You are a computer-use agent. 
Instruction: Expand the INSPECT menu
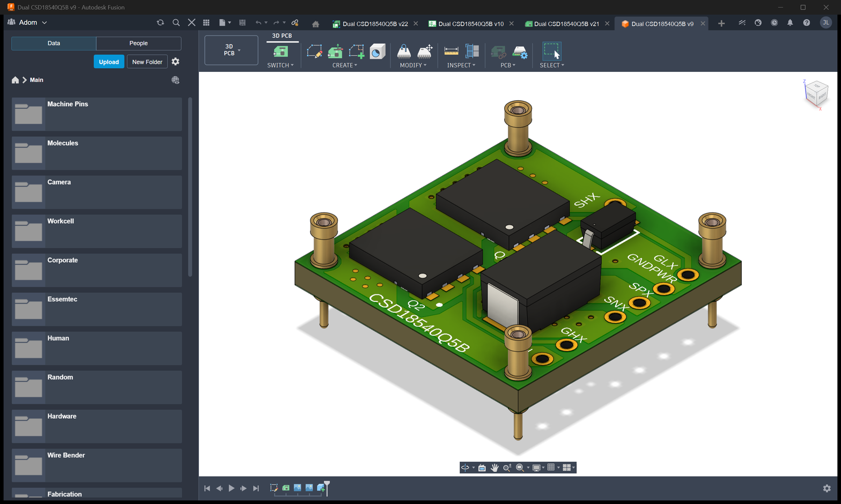tap(461, 65)
